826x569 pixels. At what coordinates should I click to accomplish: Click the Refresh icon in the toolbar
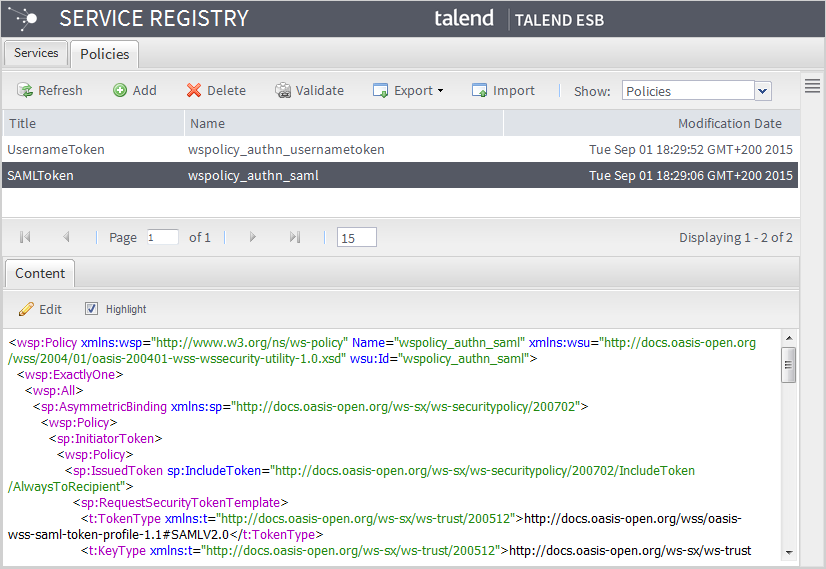pyautogui.click(x=24, y=91)
